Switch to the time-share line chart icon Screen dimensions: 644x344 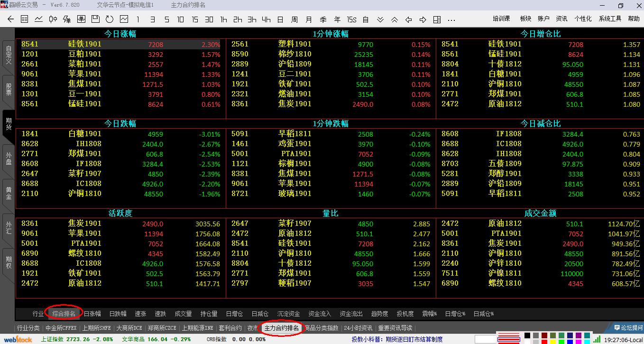(x=39, y=19)
